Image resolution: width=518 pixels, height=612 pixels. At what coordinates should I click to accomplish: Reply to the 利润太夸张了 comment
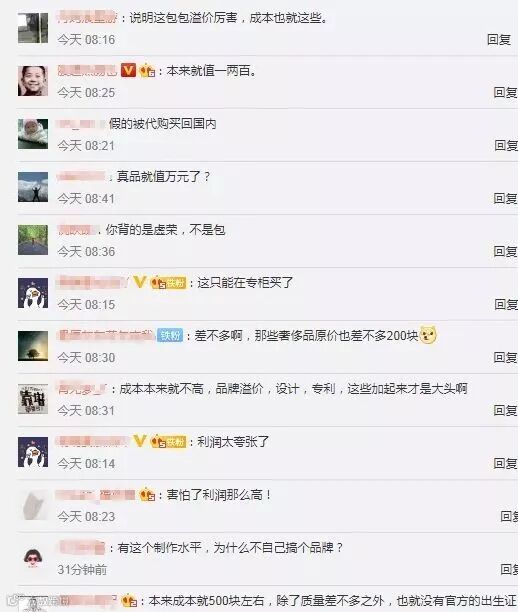click(x=506, y=463)
